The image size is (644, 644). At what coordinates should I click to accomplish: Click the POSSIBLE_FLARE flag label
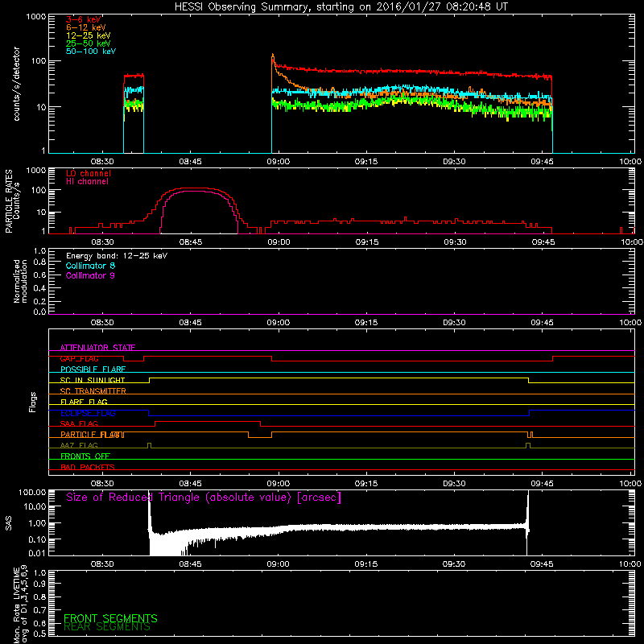click(93, 369)
